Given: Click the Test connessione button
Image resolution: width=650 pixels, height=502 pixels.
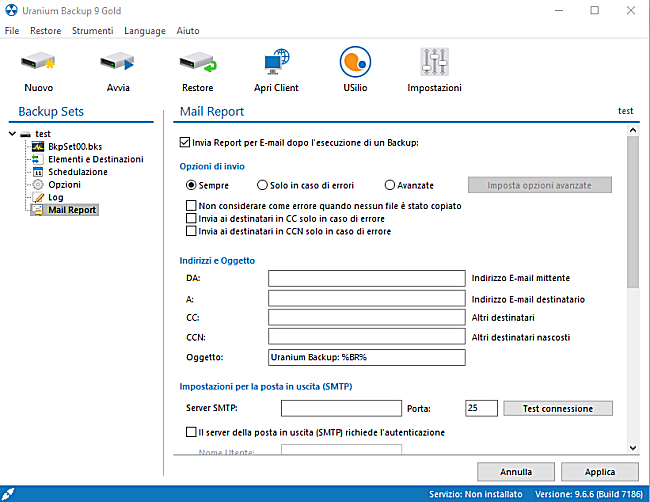Looking at the screenshot, I should coord(558,408).
